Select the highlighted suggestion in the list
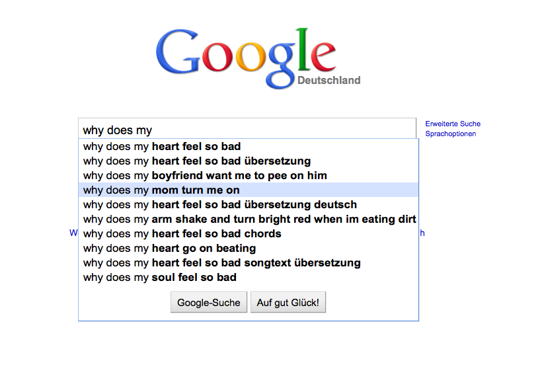The height and width of the screenshot is (392, 538). [x=161, y=190]
